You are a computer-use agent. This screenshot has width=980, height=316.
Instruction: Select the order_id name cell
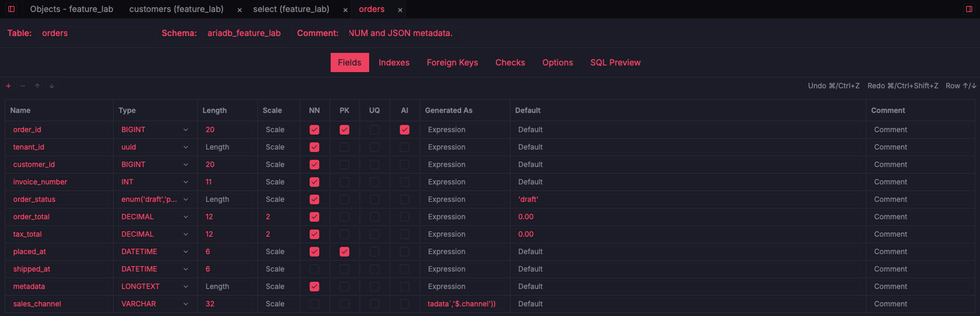59,130
